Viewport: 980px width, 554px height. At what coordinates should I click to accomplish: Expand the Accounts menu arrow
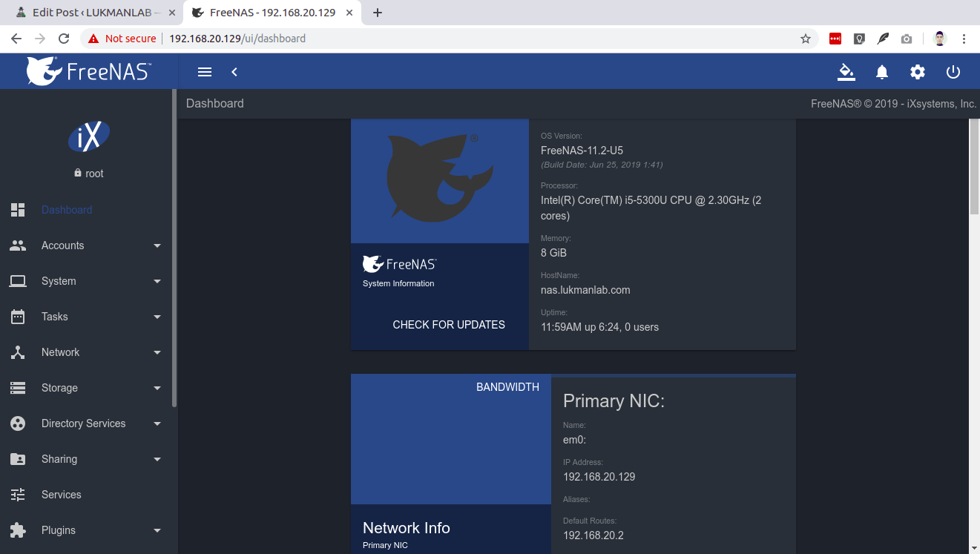[157, 245]
